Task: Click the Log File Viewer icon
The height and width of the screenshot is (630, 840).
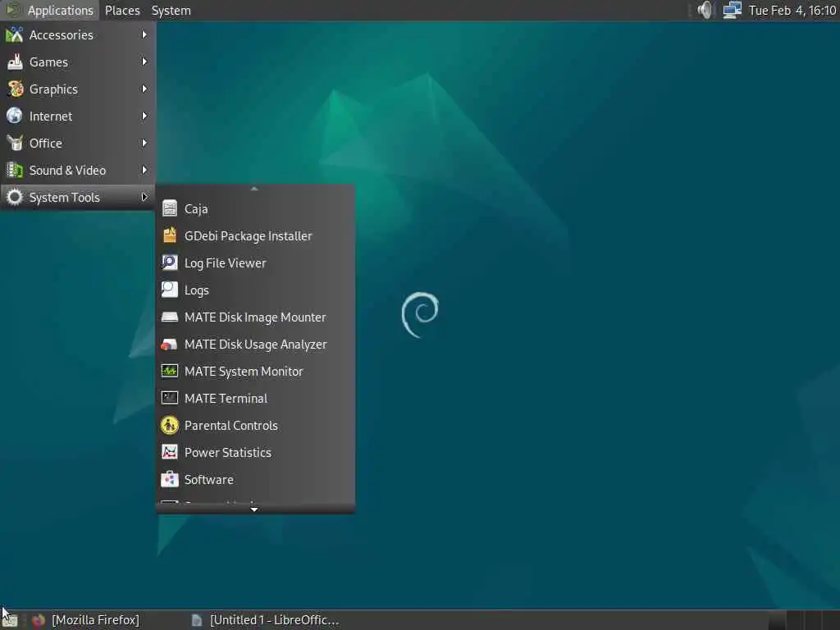Action: [170, 262]
